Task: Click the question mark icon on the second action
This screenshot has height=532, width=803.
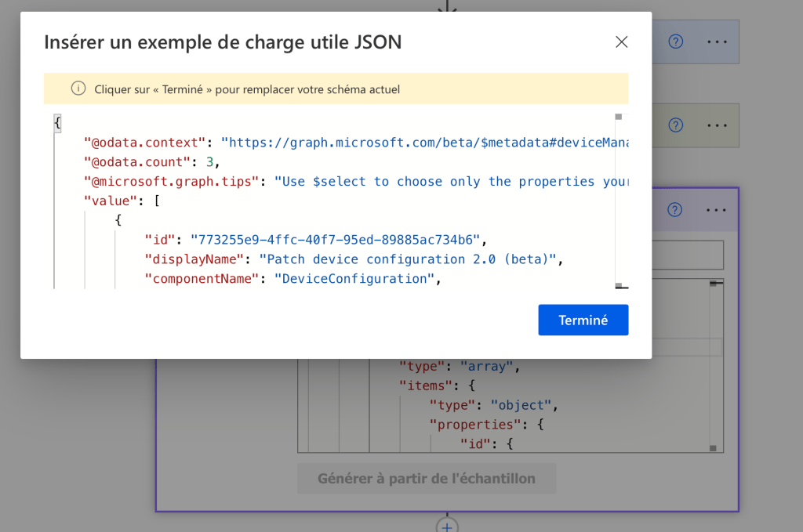Action: (x=675, y=125)
